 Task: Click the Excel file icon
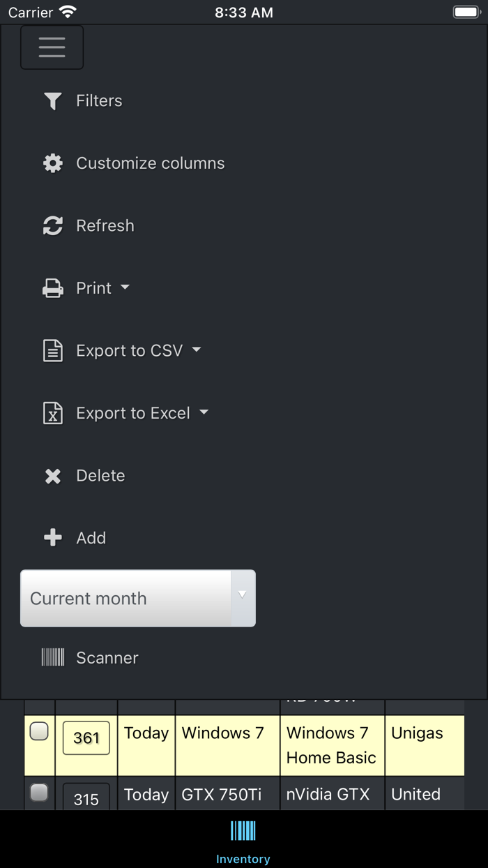(53, 413)
